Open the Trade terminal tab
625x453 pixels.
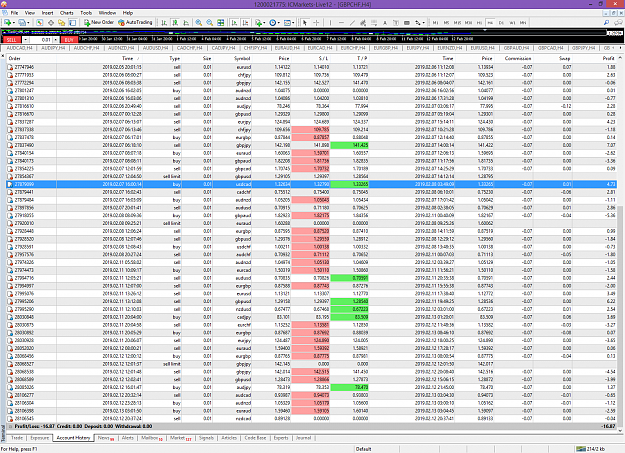pos(16,438)
